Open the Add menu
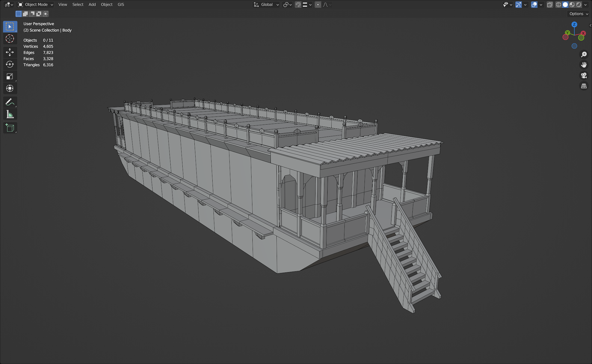Image resolution: width=592 pixels, height=364 pixels. coord(92,5)
